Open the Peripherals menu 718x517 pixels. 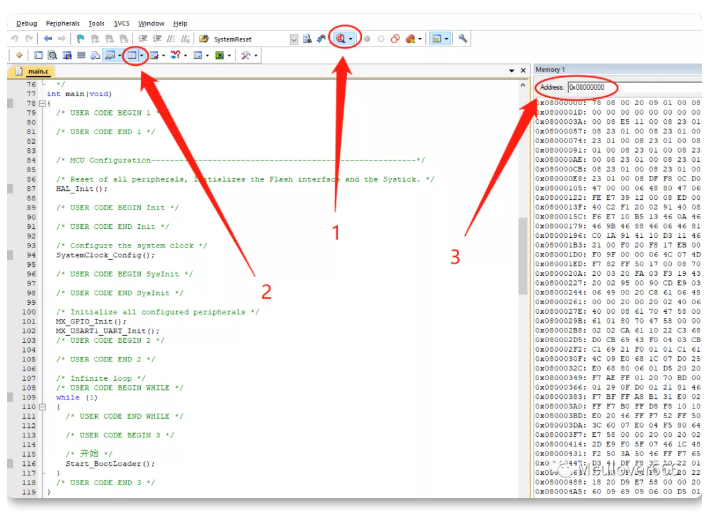[x=63, y=23]
